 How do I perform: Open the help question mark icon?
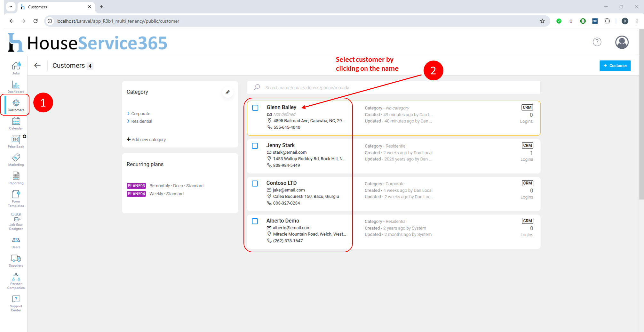597,42
